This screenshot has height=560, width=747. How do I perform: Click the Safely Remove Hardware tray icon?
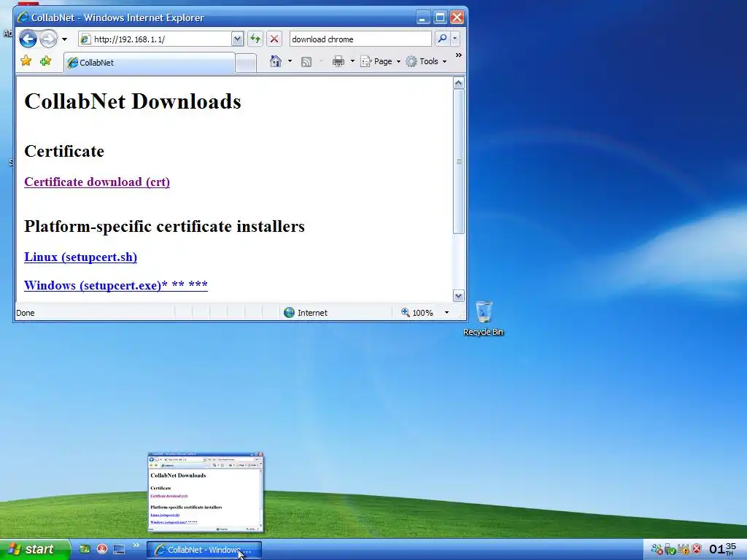coord(670,550)
